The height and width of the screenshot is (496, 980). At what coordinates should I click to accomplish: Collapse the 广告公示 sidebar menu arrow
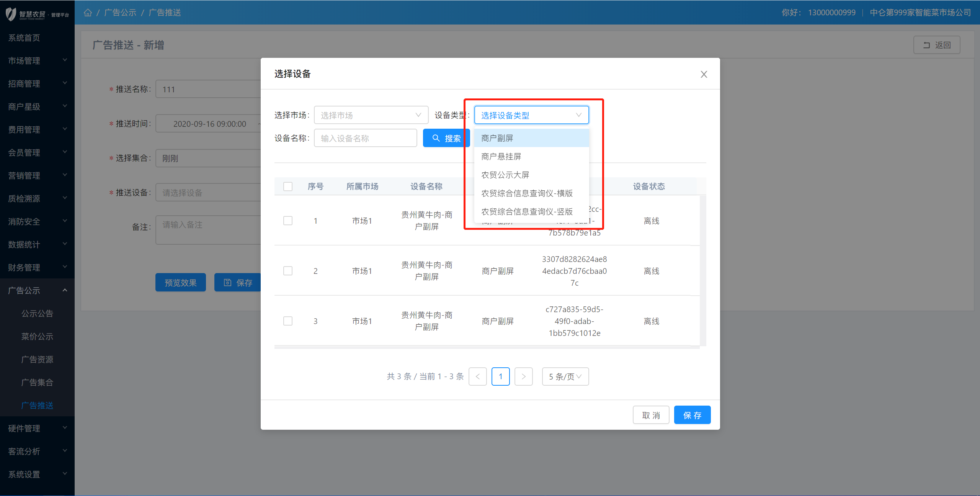[x=65, y=290]
